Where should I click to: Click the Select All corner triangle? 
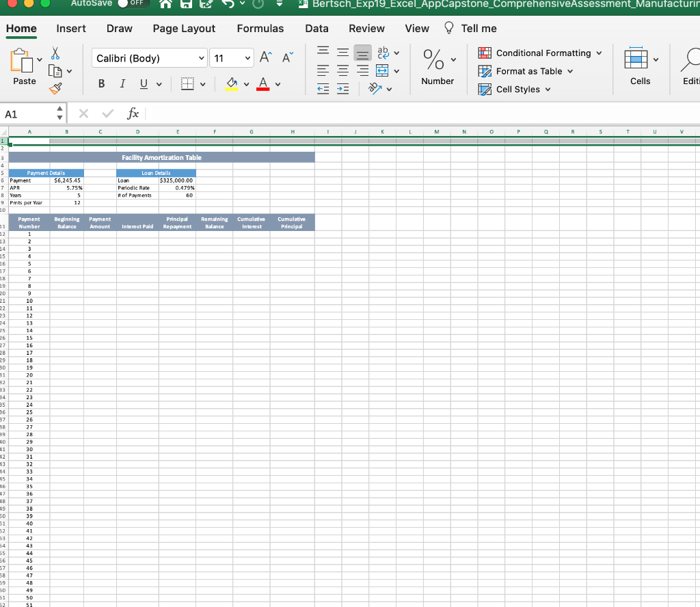[4, 132]
